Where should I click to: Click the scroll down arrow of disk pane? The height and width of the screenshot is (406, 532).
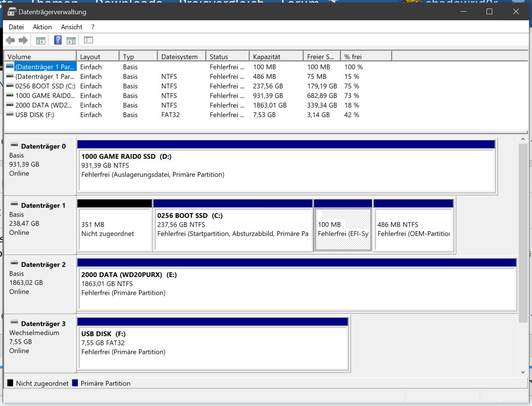[523, 372]
